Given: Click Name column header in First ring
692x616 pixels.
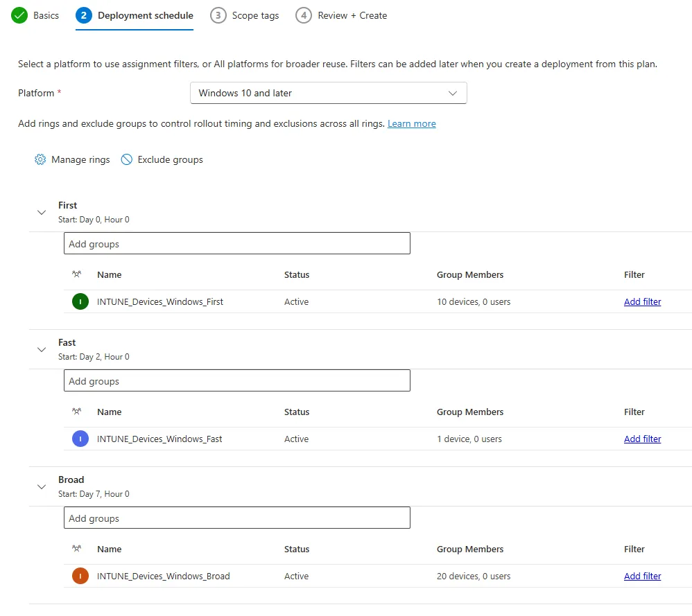Looking at the screenshot, I should (109, 274).
